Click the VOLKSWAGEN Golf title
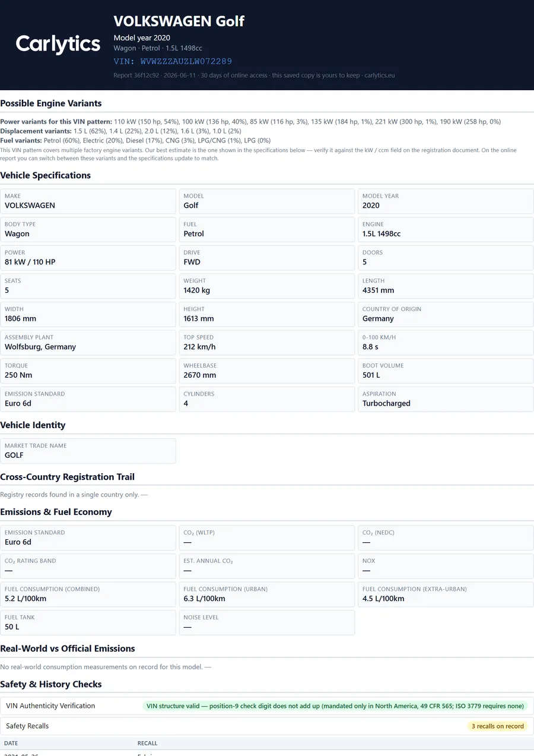The height and width of the screenshot is (756, 534). (x=179, y=21)
